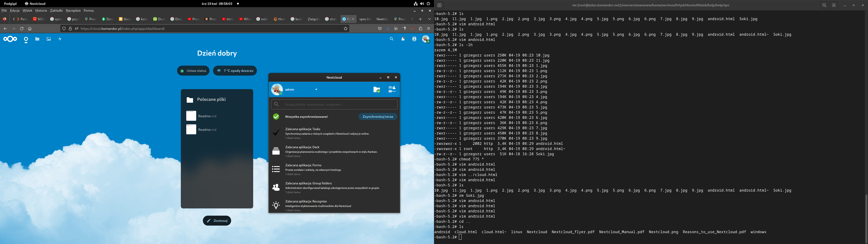Click the weather 7 °C opady deszczu button
This screenshot has height=244, width=868.
(235, 71)
